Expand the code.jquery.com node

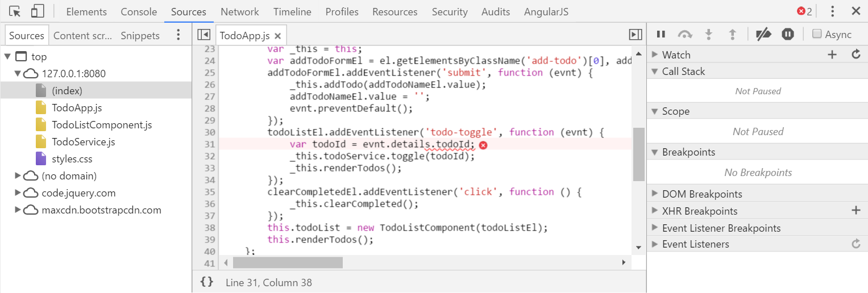18,193
